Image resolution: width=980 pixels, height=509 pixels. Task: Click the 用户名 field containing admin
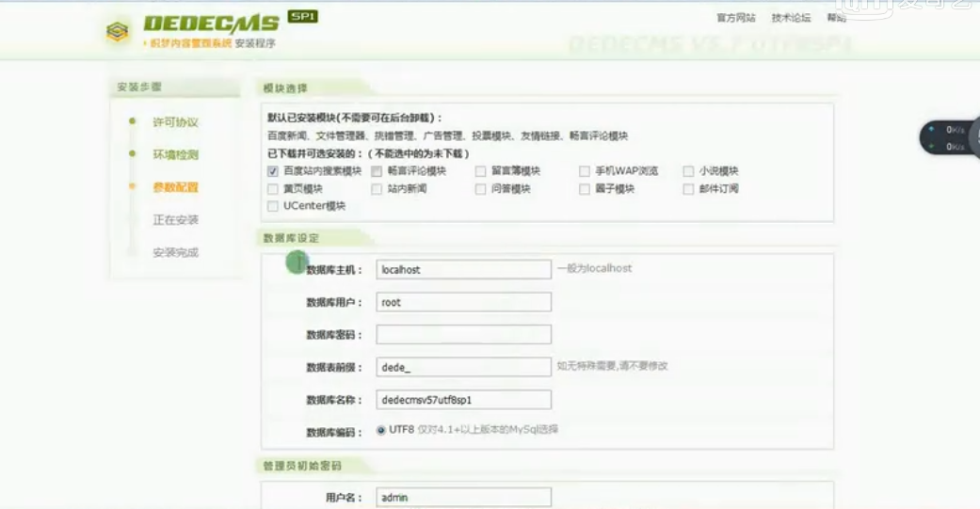click(x=463, y=497)
